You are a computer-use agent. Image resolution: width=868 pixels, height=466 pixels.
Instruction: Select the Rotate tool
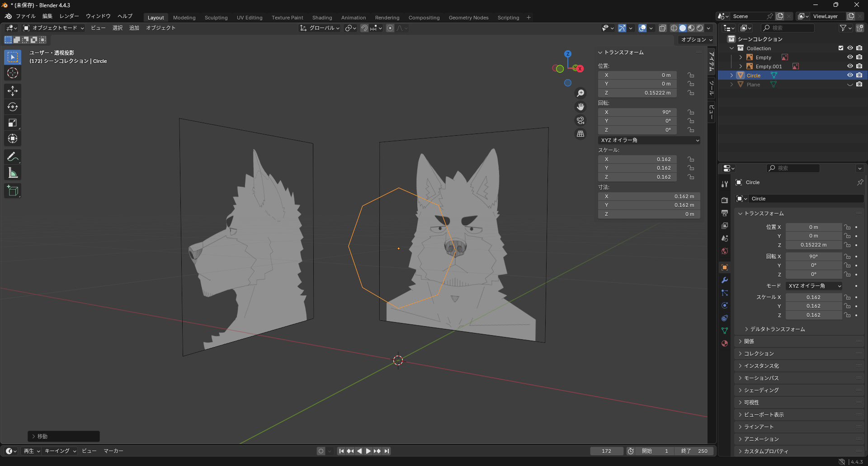click(13, 107)
